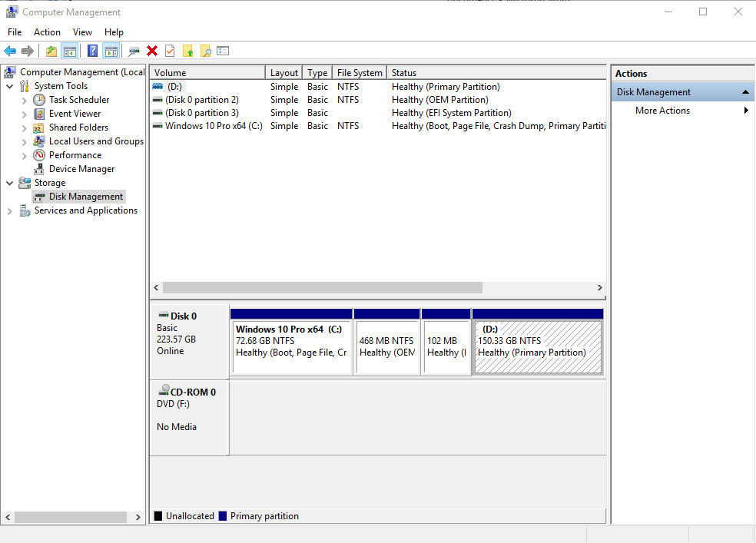Click the blue Back arrow in toolbar
The width and height of the screenshot is (756, 543).
(10, 51)
